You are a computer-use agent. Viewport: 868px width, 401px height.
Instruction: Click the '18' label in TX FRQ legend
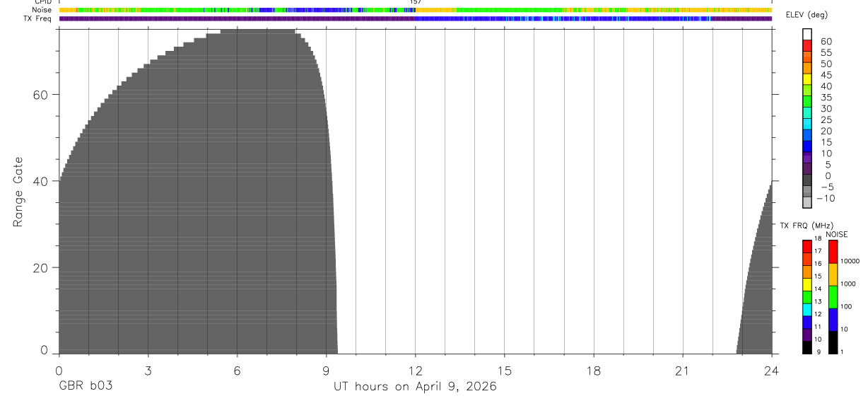[817, 238]
